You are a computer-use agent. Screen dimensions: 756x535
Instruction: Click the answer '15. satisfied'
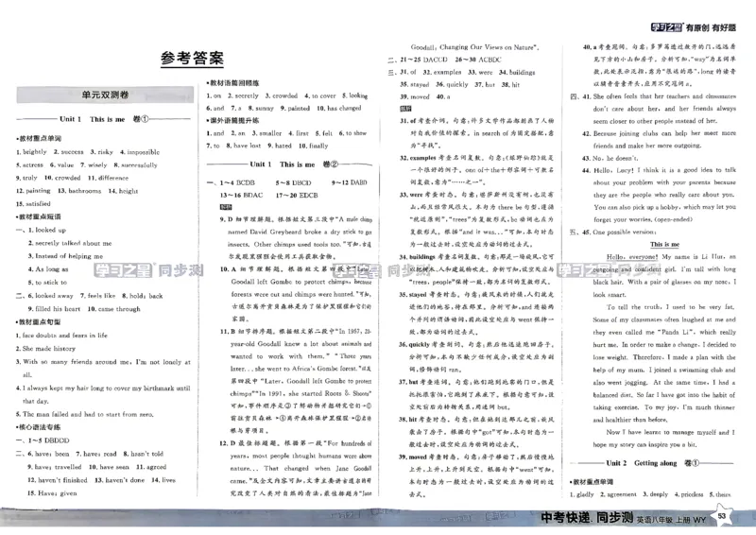tap(33, 203)
